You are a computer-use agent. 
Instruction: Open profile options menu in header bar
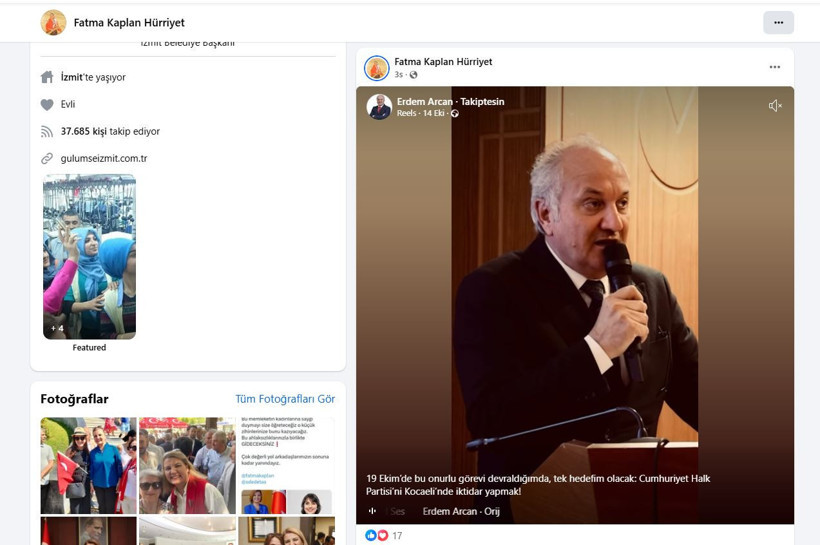point(778,22)
